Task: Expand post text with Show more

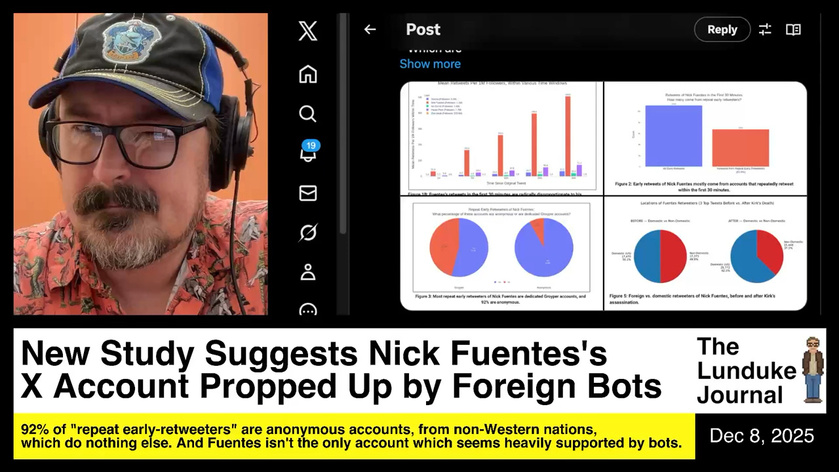Action: [x=430, y=64]
